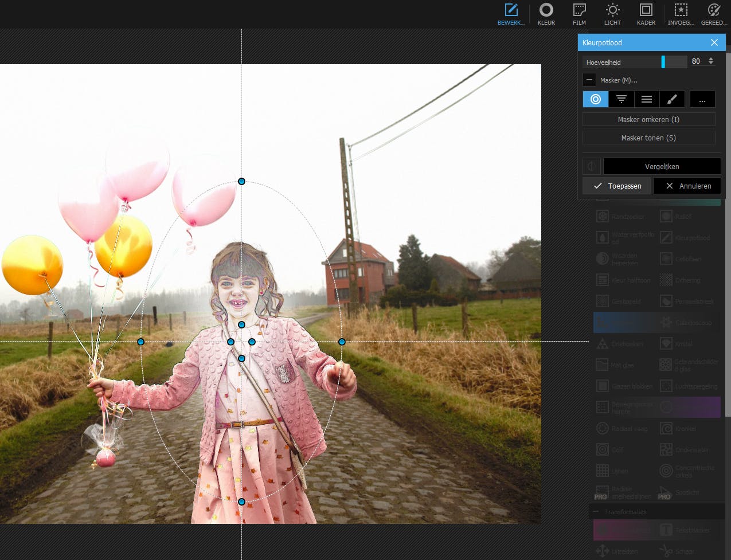Select the gradient mask icon
731x560 pixels.
(621, 99)
